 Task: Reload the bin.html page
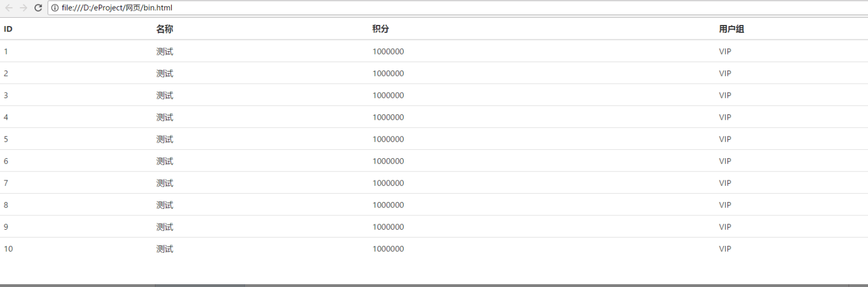pos(38,8)
